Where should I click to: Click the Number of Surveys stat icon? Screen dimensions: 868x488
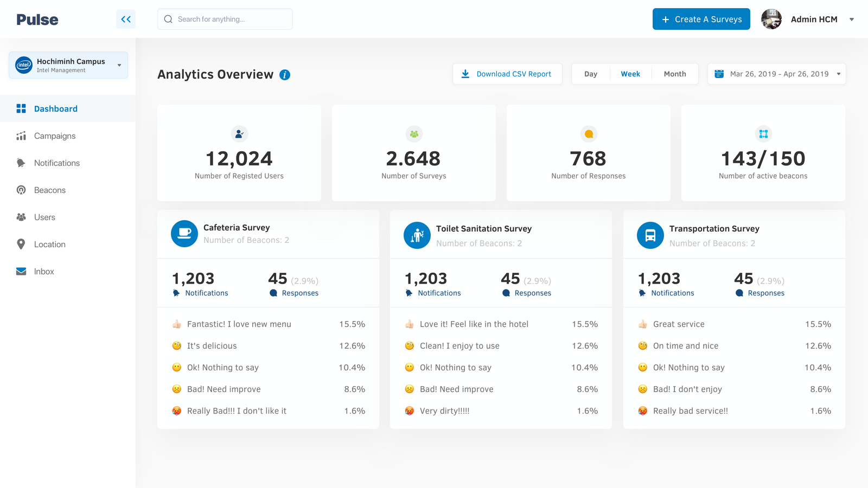[414, 134]
